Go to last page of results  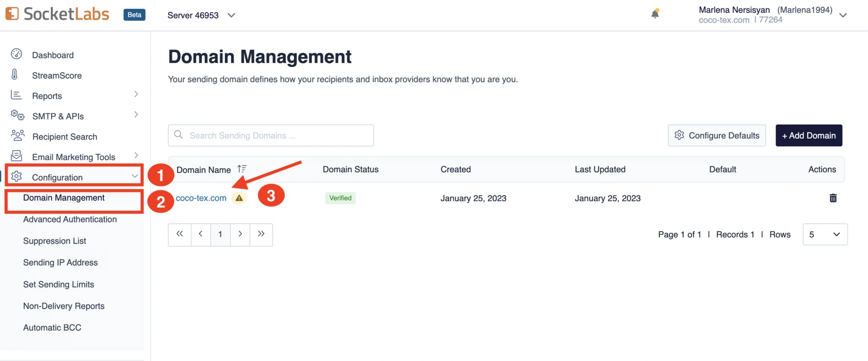click(x=261, y=234)
